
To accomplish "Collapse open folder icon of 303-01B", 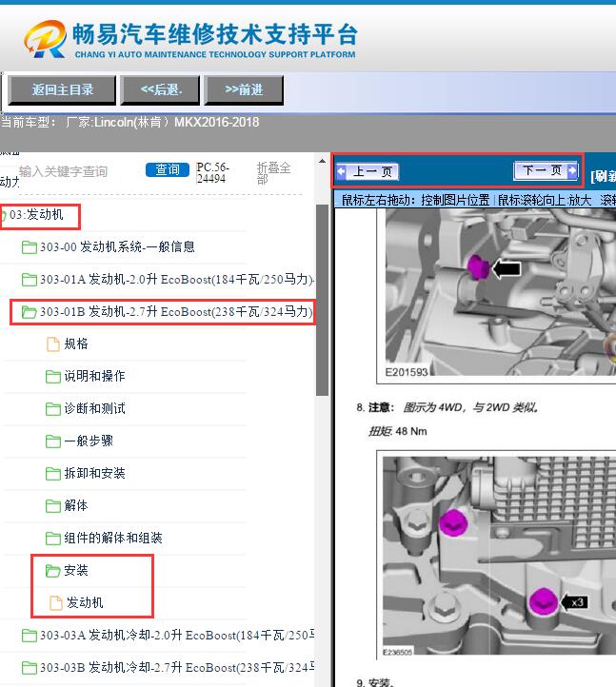I will 30,312.
